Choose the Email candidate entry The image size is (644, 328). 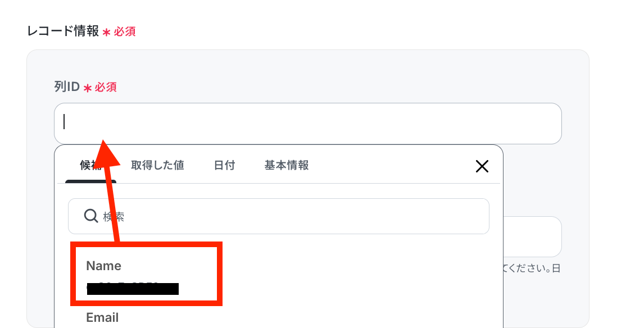coord(102,317)
